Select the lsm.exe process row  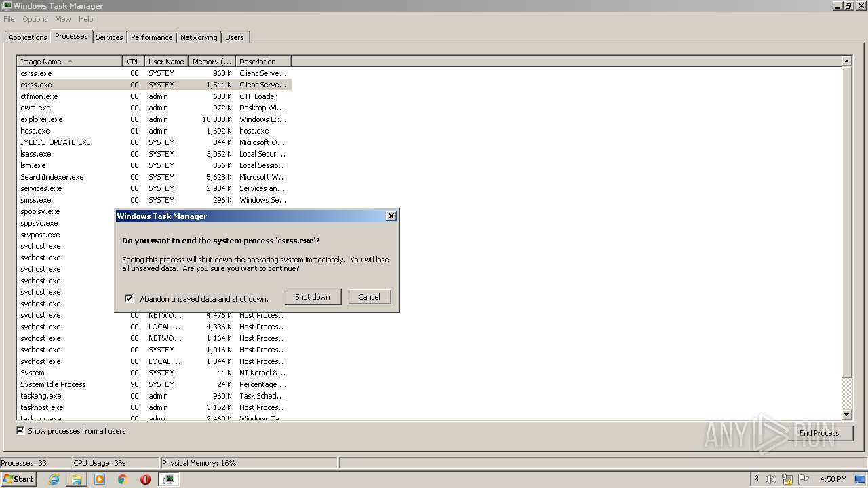tap(155, 165)
